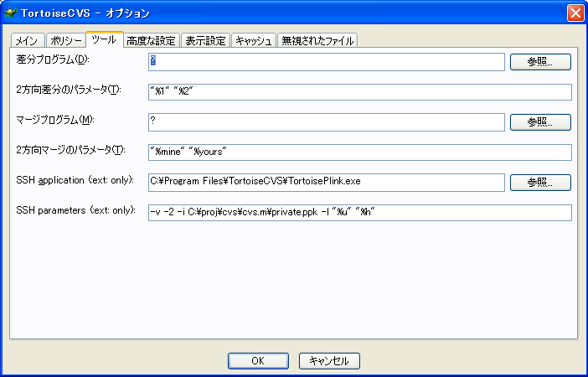Click the 差分プログラム input field
This screenshot has width=588, height=377.
coord(327,62)
